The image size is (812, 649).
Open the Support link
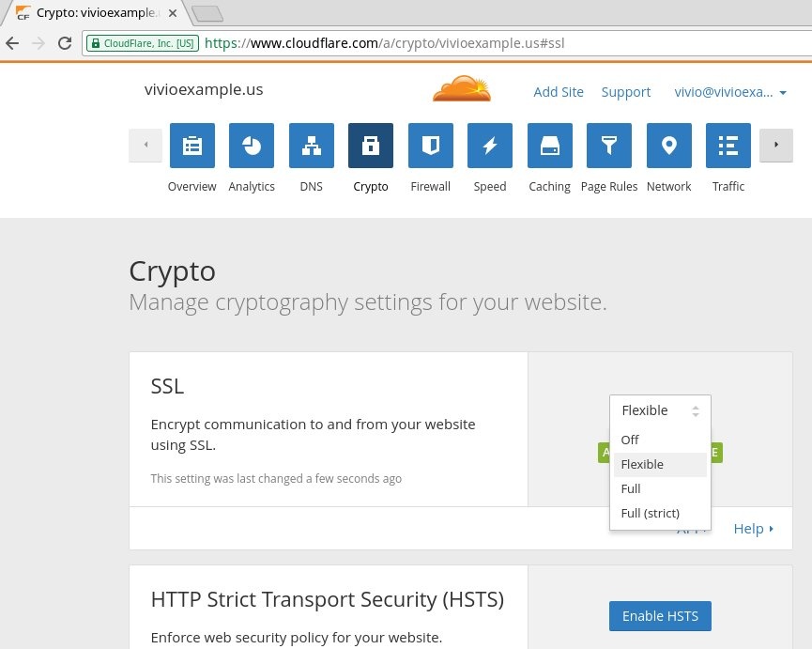point(625,92)
